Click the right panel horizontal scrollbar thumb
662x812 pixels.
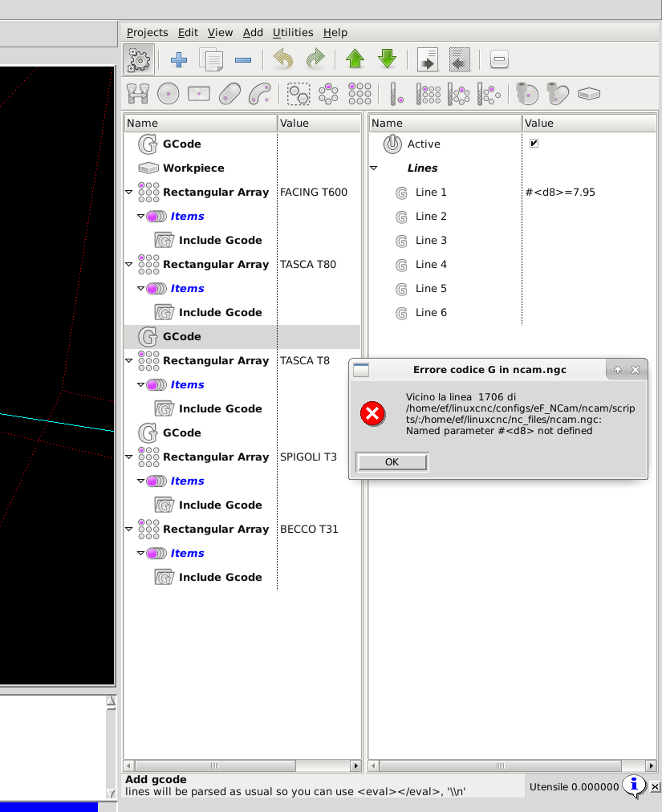[501, 765]
